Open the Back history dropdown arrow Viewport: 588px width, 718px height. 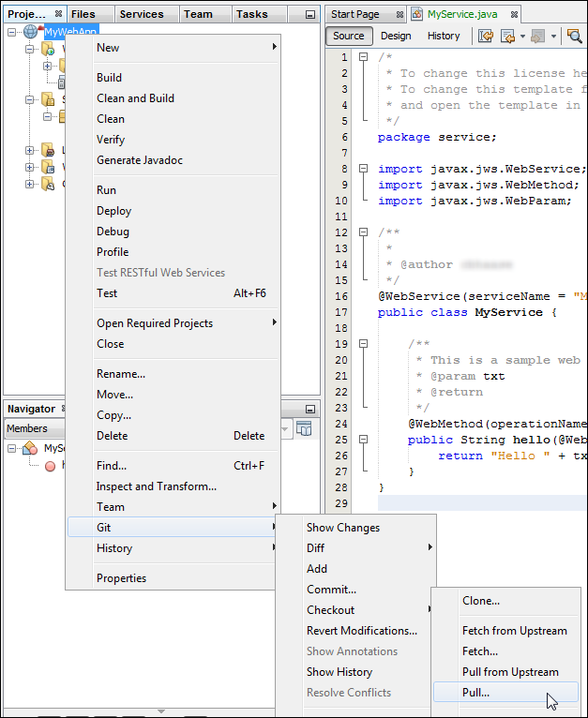click(x=523, y=37)
